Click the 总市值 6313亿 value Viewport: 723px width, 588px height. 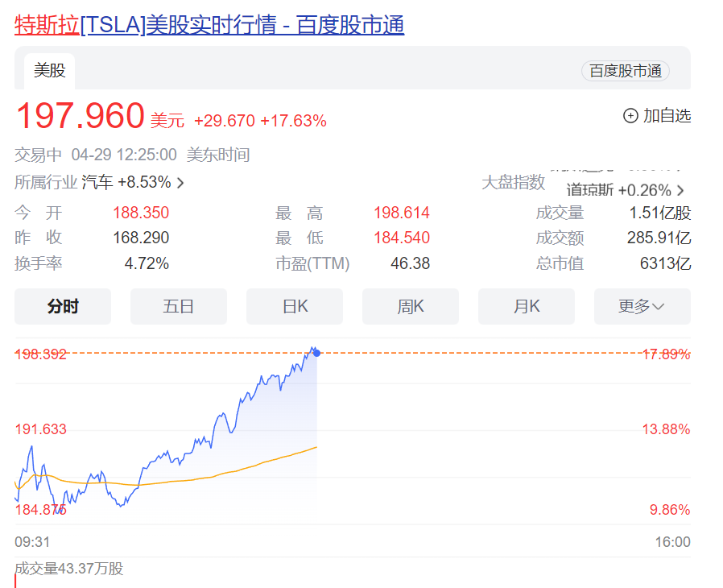[x=665, y=263]
